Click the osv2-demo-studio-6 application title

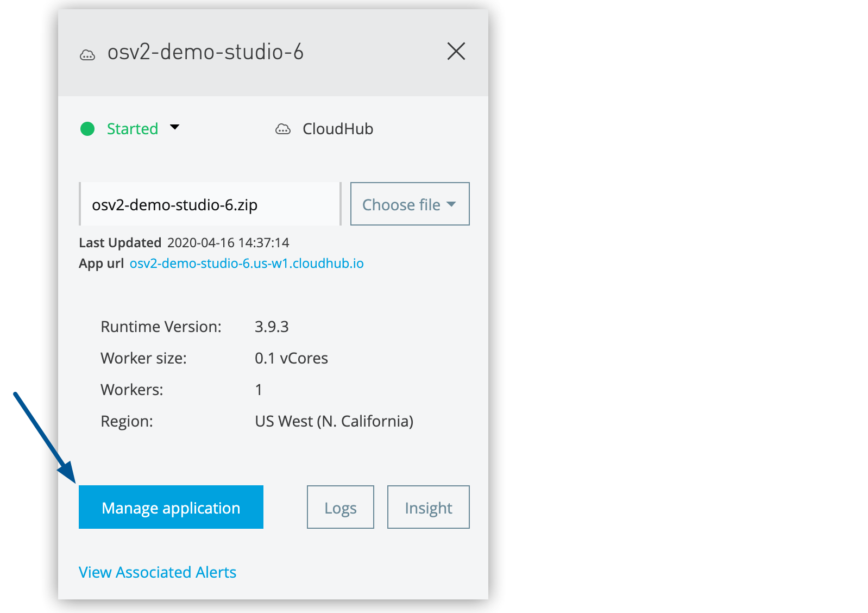click(205, 52)
